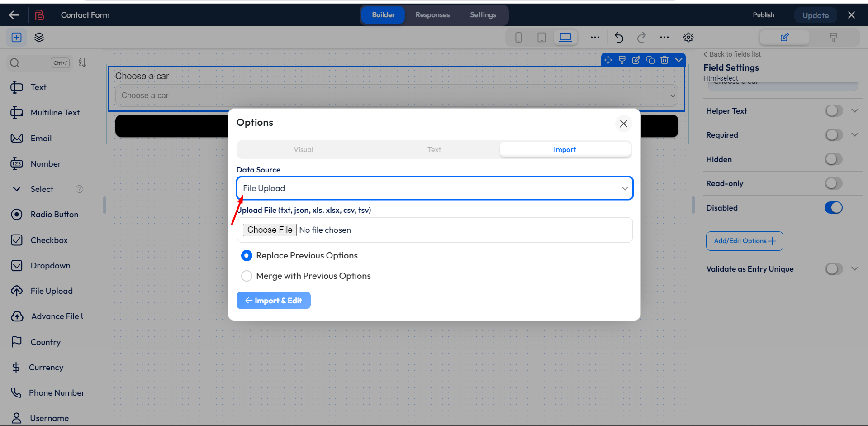Open form settings via gear icon
The height and width of the screenshot is (426, 868).
click(x=688, y=37)
